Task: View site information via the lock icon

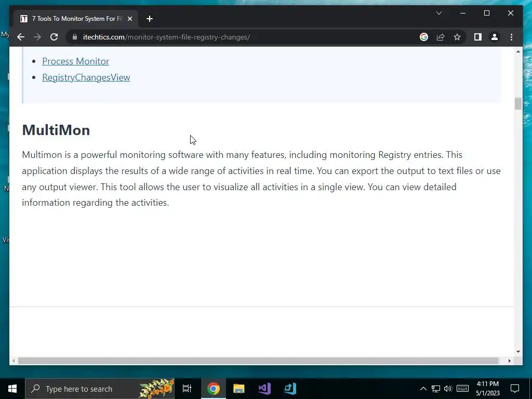Action: [x=75, y=37]
